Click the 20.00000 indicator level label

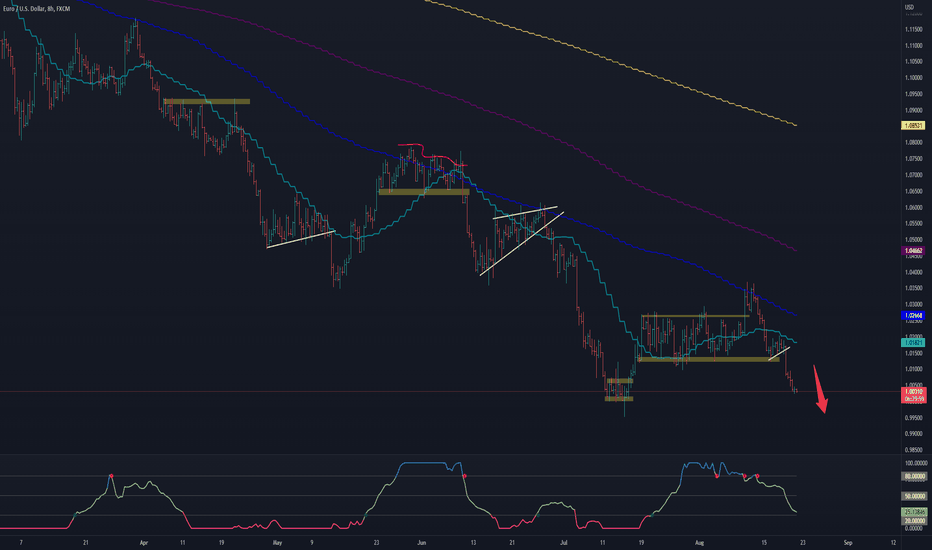[x=915, y=520]
